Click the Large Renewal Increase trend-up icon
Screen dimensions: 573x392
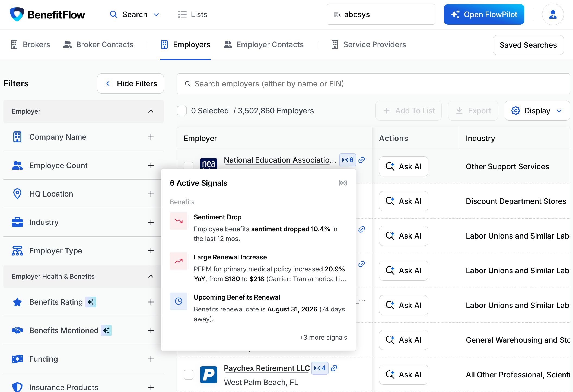coord(179,261)
